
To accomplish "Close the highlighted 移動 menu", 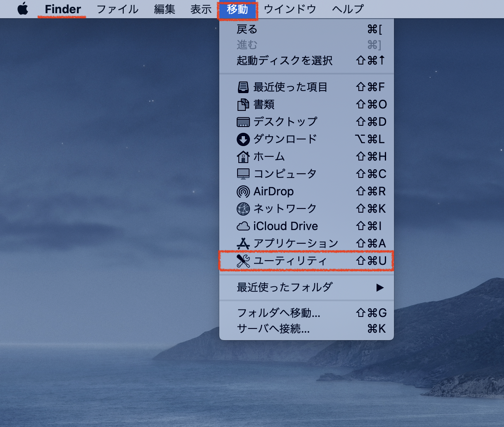I will coord(238,9).
